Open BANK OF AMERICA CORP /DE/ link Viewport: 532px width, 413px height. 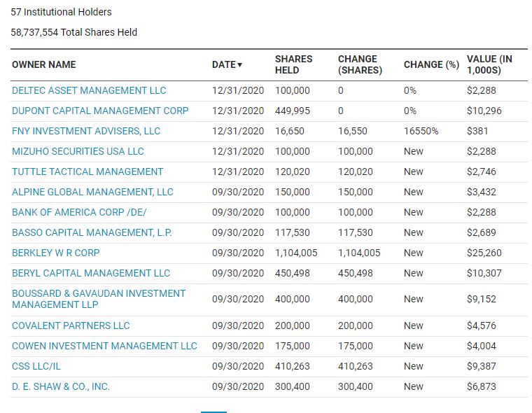click(79, 212)
